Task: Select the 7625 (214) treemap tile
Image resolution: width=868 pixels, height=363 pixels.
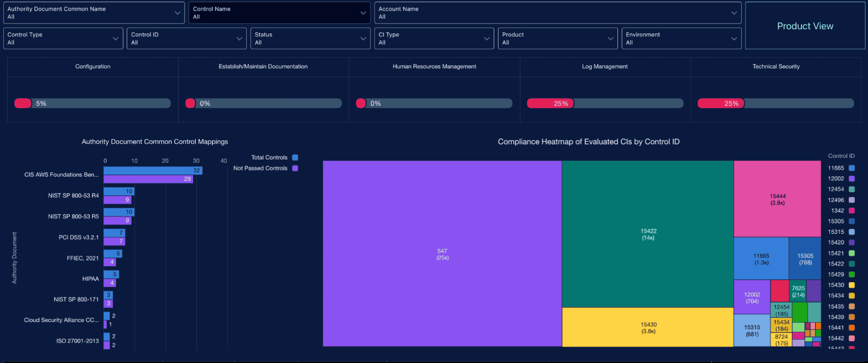Action: click(798, 291)
